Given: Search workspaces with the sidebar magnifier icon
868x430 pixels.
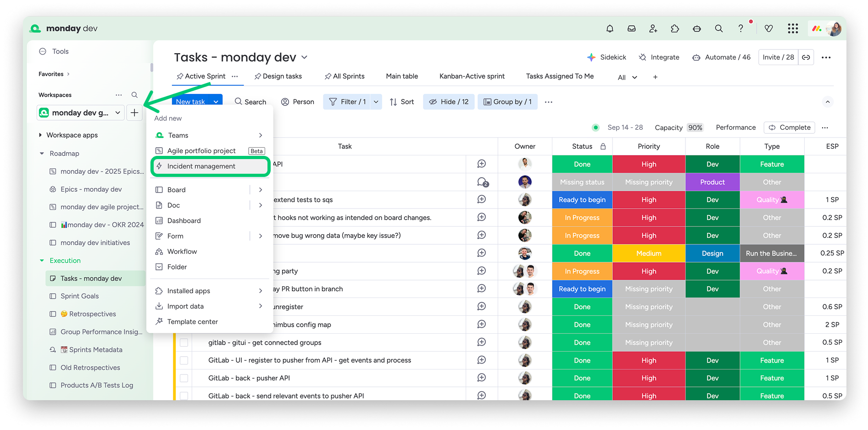Looking at the screenshot, I should coord(134,95).
